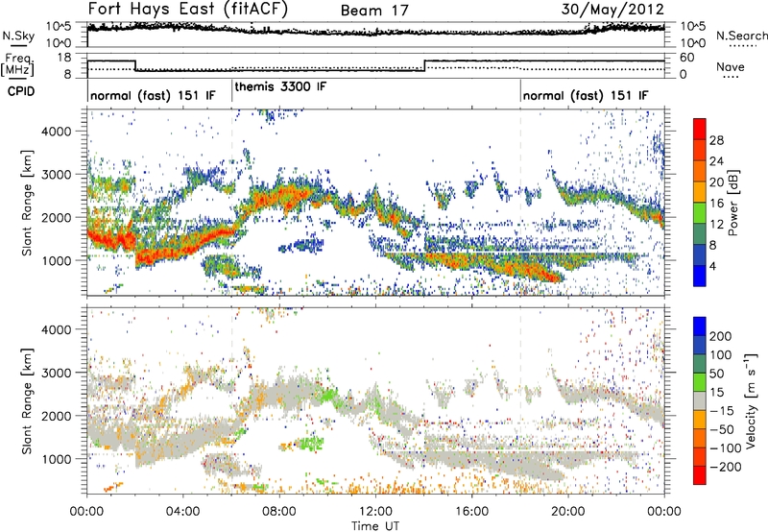Image resolution: width=768 pixels, height=532 pixels.
Task: Click the time axis tick '08:00'
Action: 278,512
